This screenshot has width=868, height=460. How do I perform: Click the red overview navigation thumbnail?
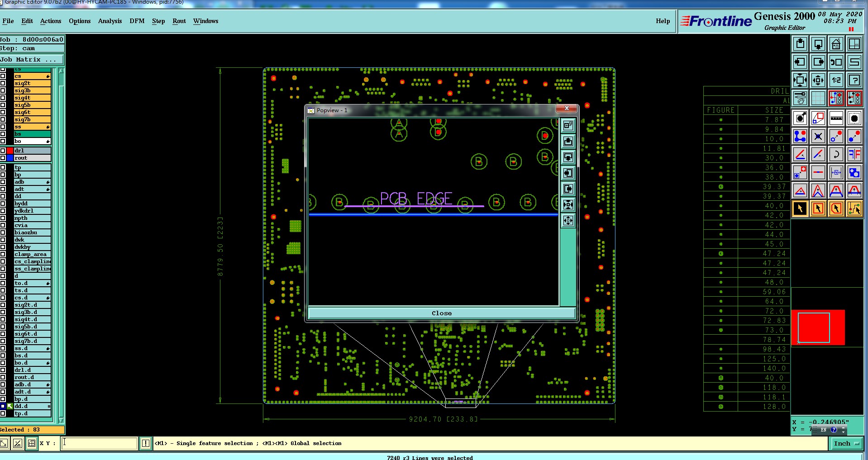pos(818,327)
